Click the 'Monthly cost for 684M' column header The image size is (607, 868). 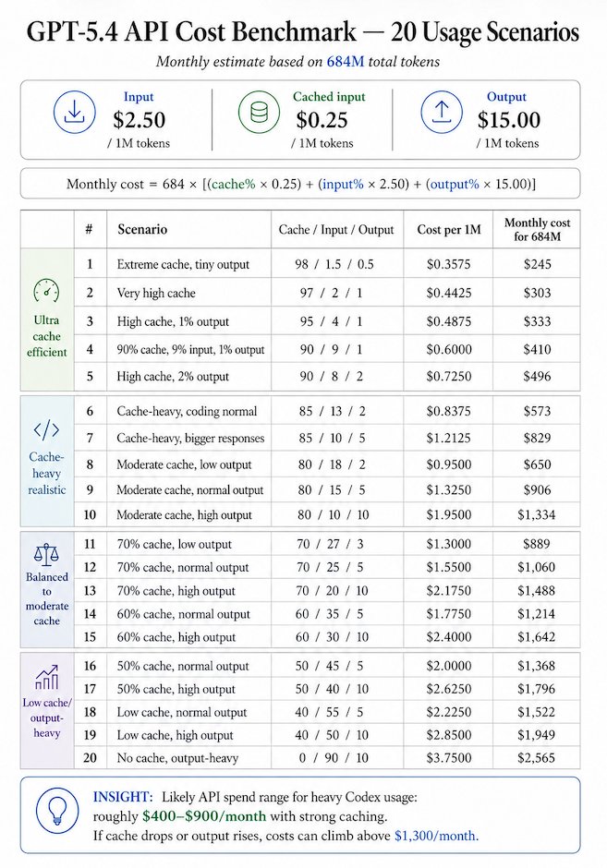537,229
